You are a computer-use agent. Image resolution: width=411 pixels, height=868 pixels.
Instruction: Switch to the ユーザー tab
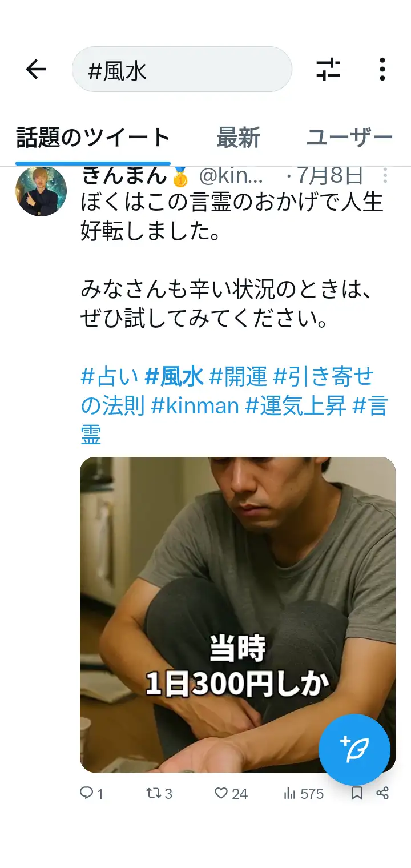coord(349,138)
